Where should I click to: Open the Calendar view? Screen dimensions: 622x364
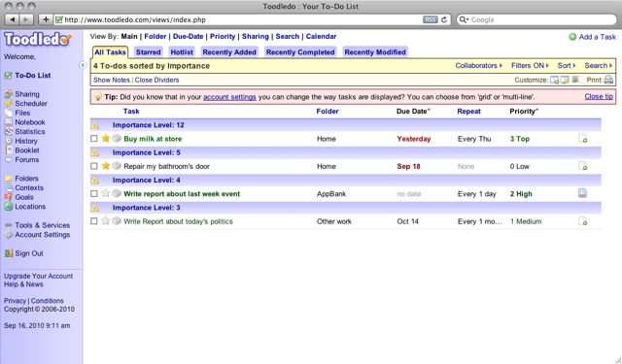(321, 37)
